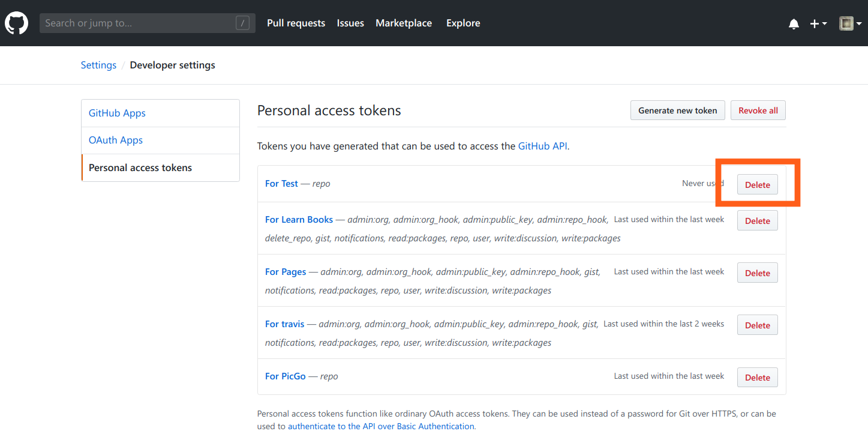Open the Issues page
Screen dimensions: 868x443
(350, 23)
